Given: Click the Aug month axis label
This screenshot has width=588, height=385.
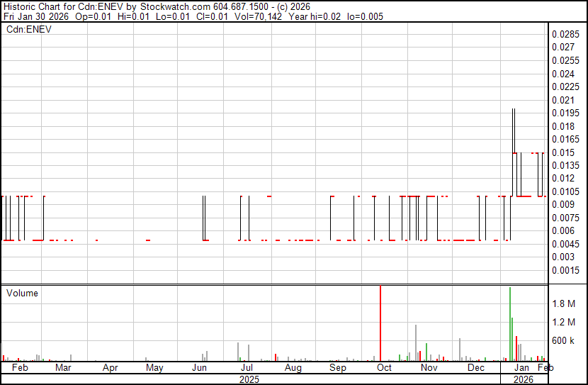Looking at the screenshot, I should [x=293, y=368].
